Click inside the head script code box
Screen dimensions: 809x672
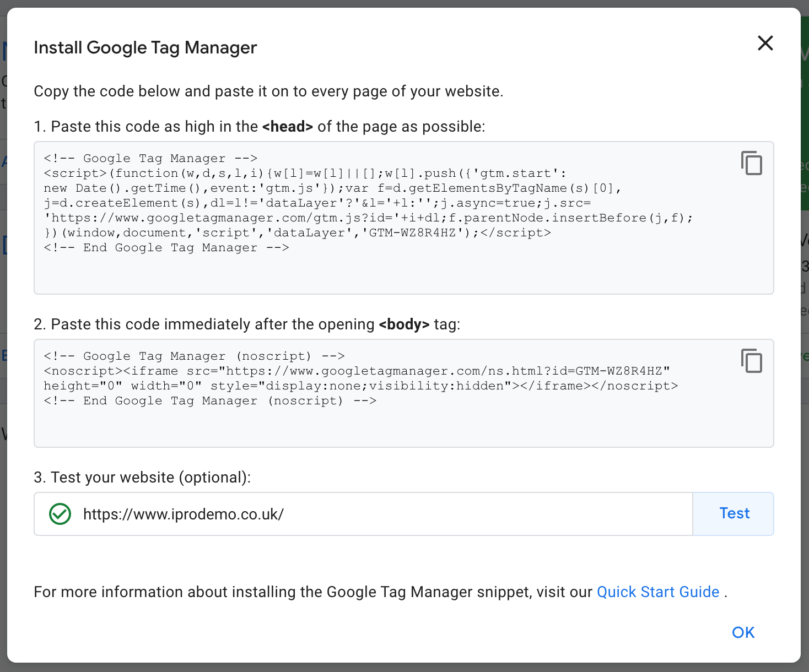coord(403,218)
